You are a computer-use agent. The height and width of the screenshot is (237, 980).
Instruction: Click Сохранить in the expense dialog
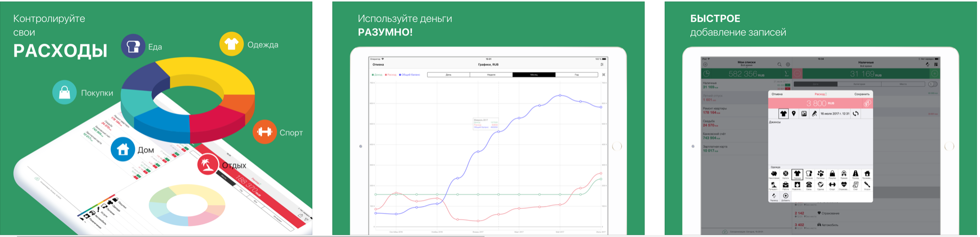[862, 94]
